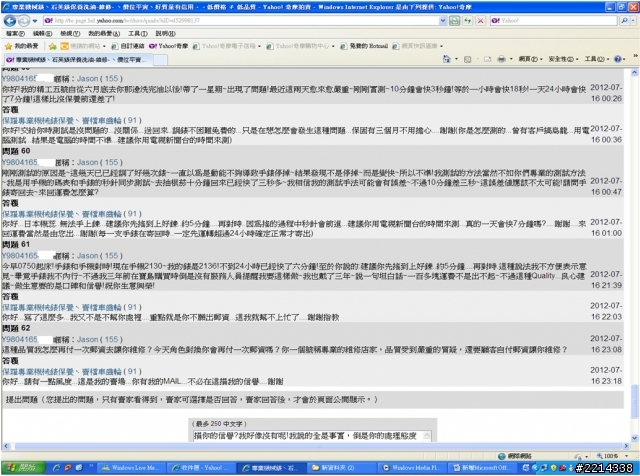Switch to Windows Media Player taskbar button
Screen dimensions: 640x476
(x=412, y=468)
